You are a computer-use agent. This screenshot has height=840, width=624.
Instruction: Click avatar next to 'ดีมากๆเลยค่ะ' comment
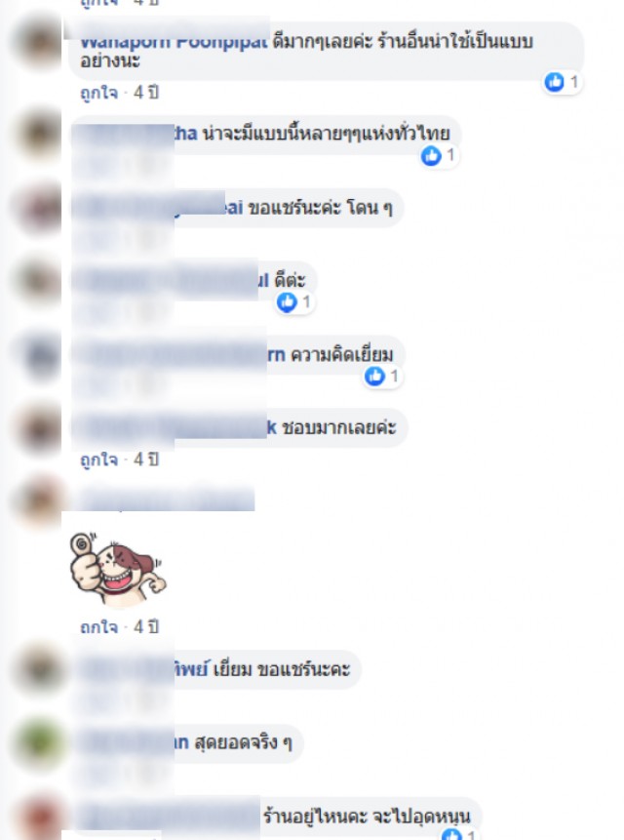pyautogui.click(x=39, y=42)
